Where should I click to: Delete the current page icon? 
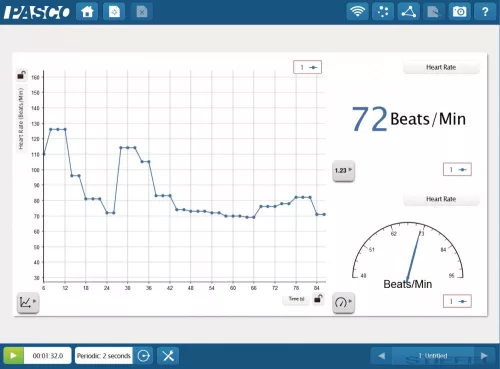click(142, 12)
